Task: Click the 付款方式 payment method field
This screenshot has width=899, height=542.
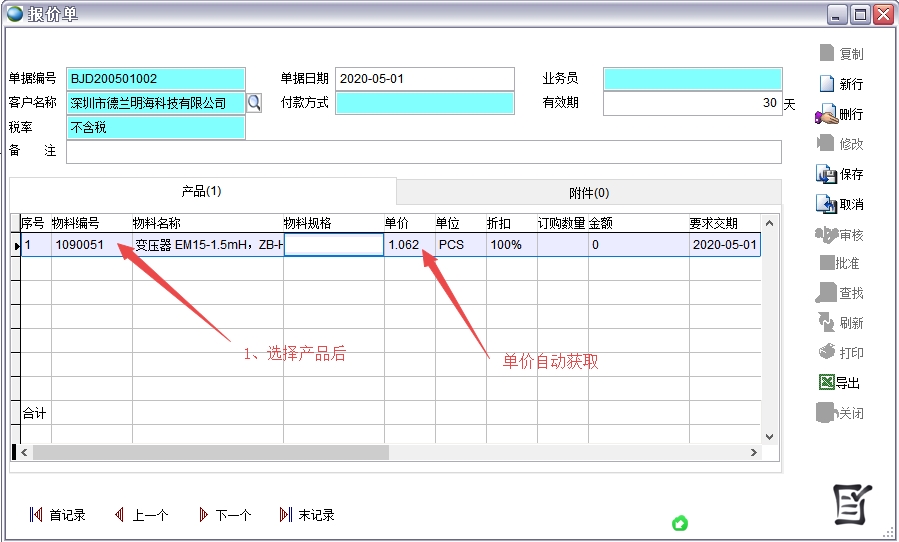Action: pos(424,102)
